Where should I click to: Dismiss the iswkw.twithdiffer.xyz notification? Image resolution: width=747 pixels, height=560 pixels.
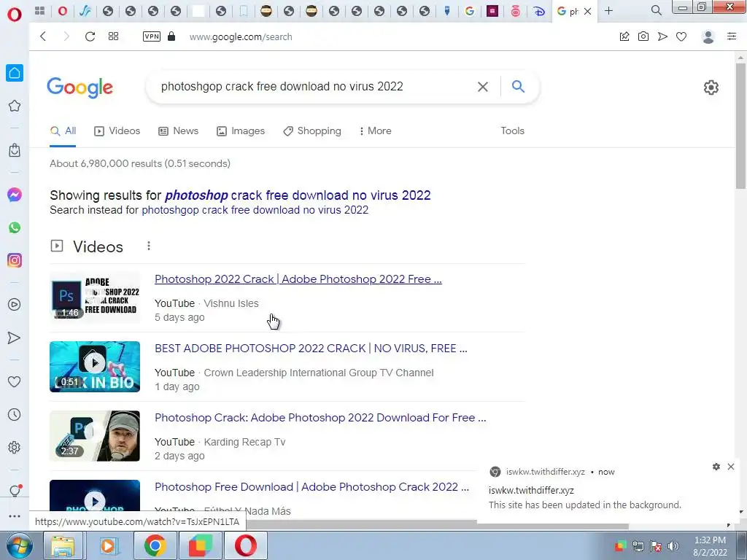point(731,467)
